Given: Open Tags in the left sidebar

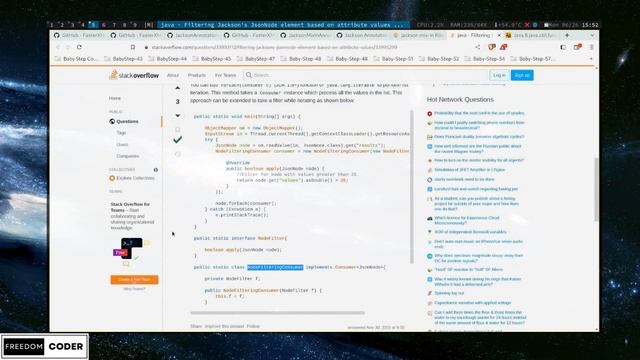Looking at the screenshot, I should [x=121, y=133].
